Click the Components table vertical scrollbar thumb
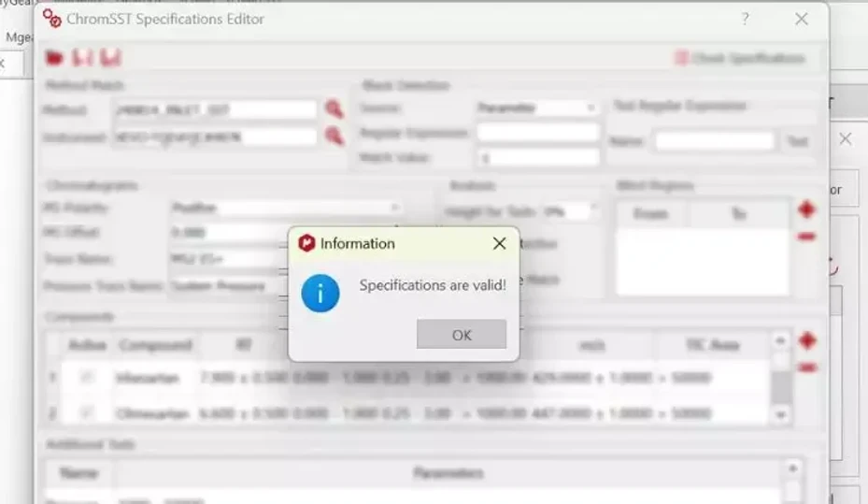 coord(780,388)
